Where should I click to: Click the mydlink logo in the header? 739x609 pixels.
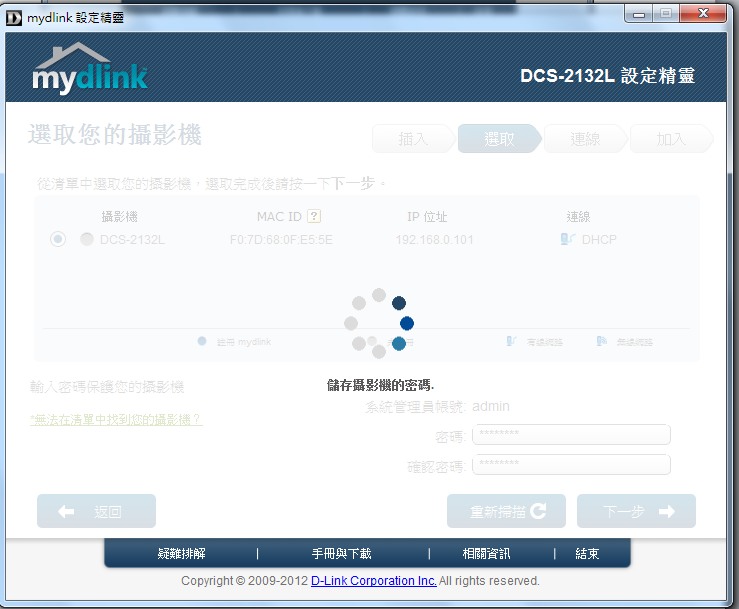[90, 67]
